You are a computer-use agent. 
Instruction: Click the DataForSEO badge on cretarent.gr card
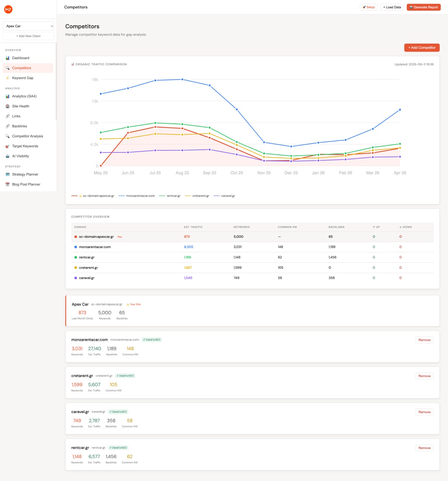coord(125,376)
